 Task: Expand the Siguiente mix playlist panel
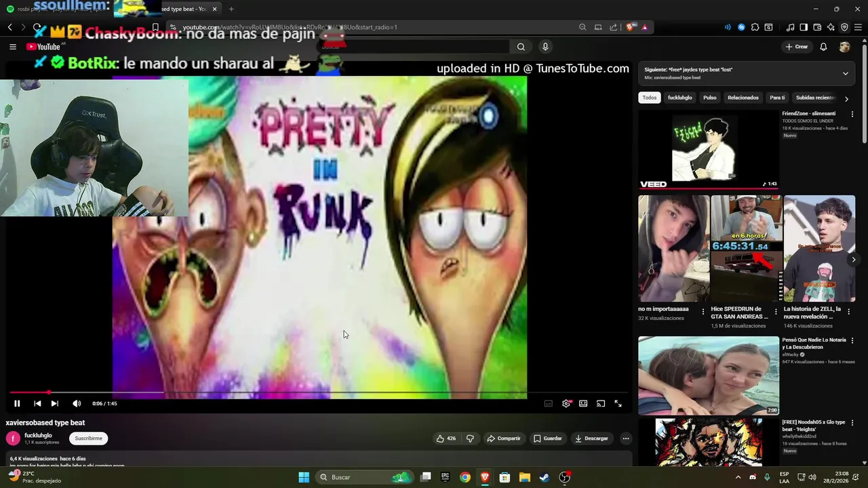(846, 73)
